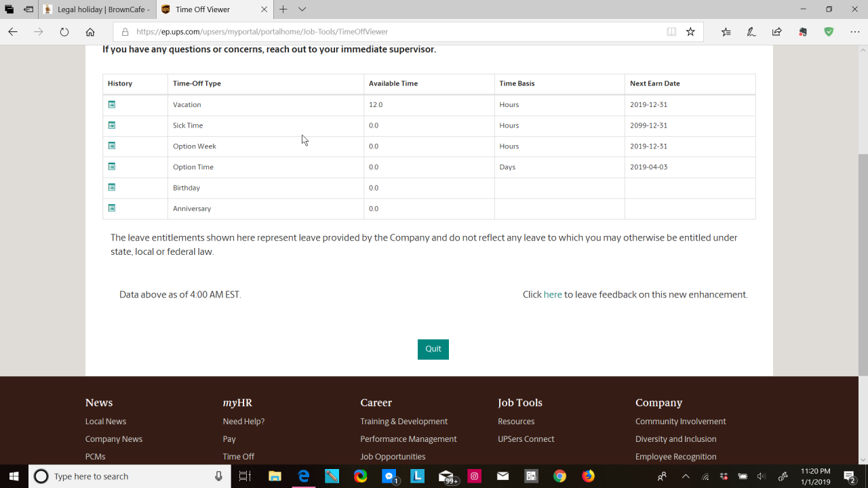
Task: Open Diversity and Inclusion link
Action: click(675, 439)
